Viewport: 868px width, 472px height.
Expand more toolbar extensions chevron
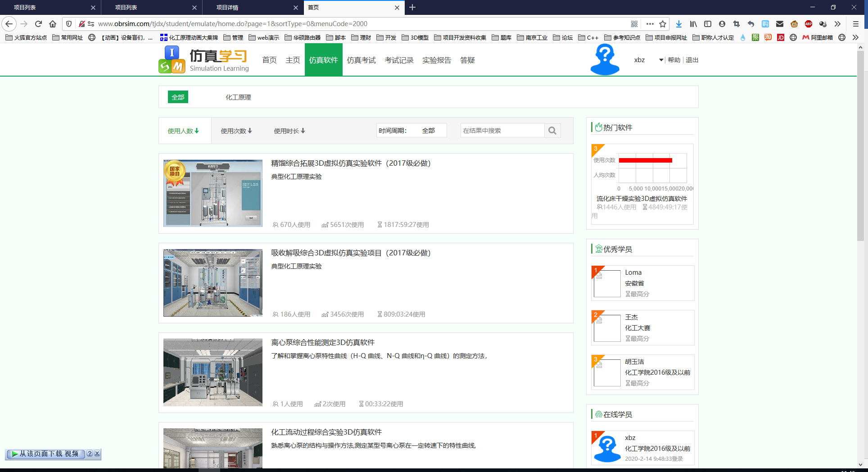point(837,24)
